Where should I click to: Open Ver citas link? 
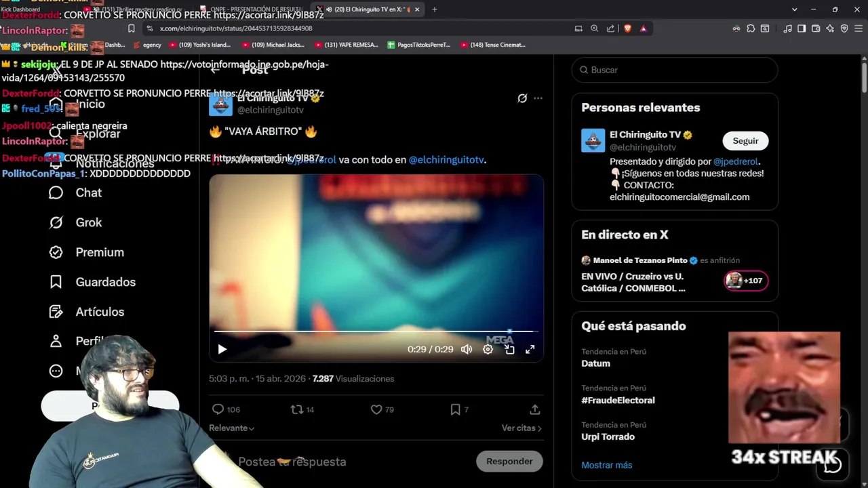pyautogui.click(x=521, y=428)
